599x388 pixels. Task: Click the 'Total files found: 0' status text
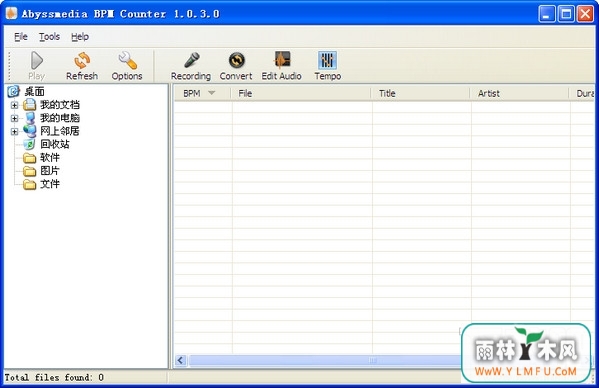pos(54,377)
